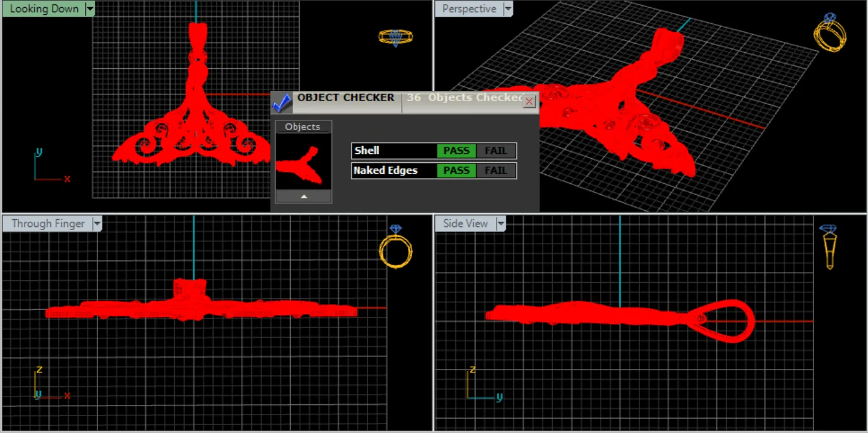The height and width of the screenshot is (433, 868).
Task: Click the YZ axis indicator in Side View
Action: tap(485, 383)
